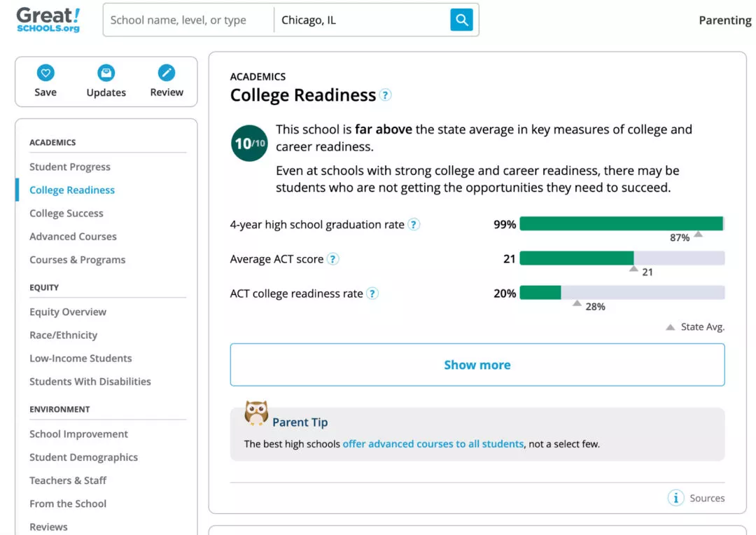
Task: Click the GreatSchools.org logo
Action: coord(48,20)
